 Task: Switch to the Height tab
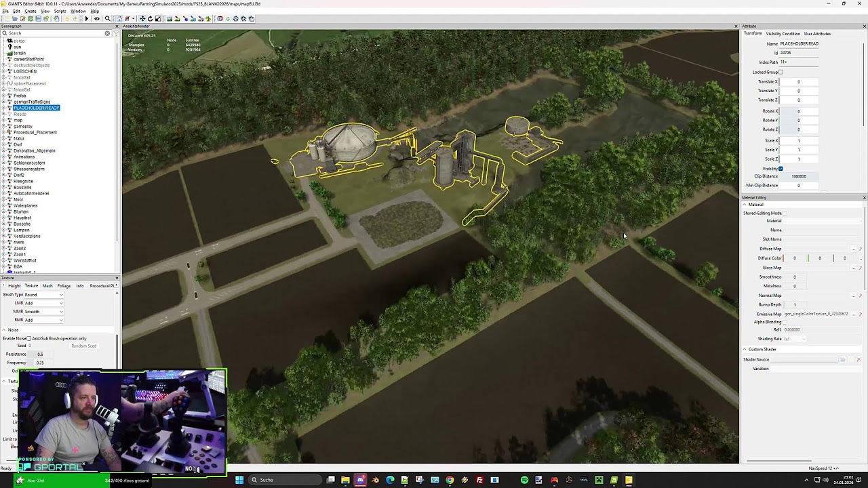[14, 286]
